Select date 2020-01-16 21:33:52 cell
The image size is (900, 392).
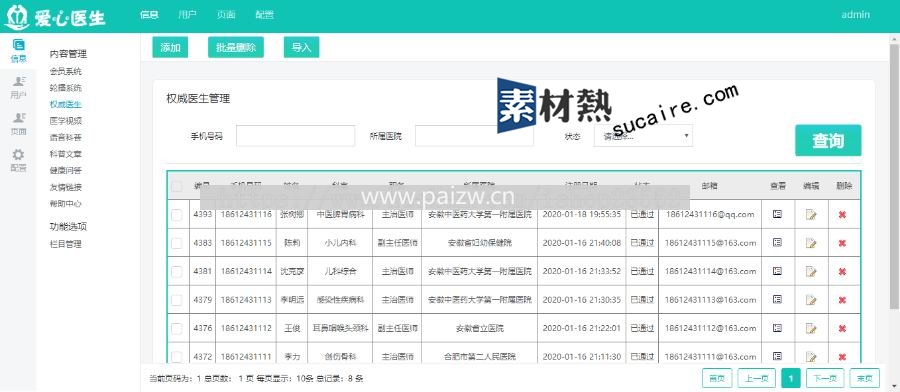point(581,271)
